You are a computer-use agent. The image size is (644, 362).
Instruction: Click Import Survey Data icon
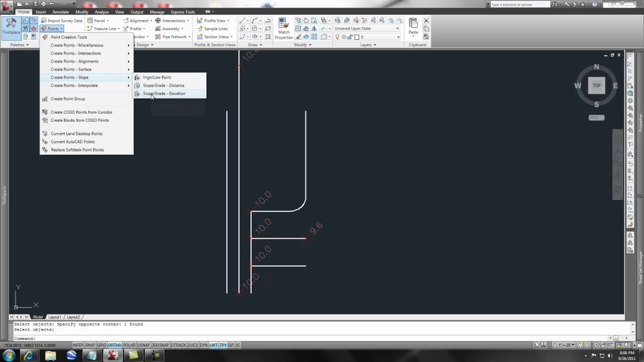44,21
